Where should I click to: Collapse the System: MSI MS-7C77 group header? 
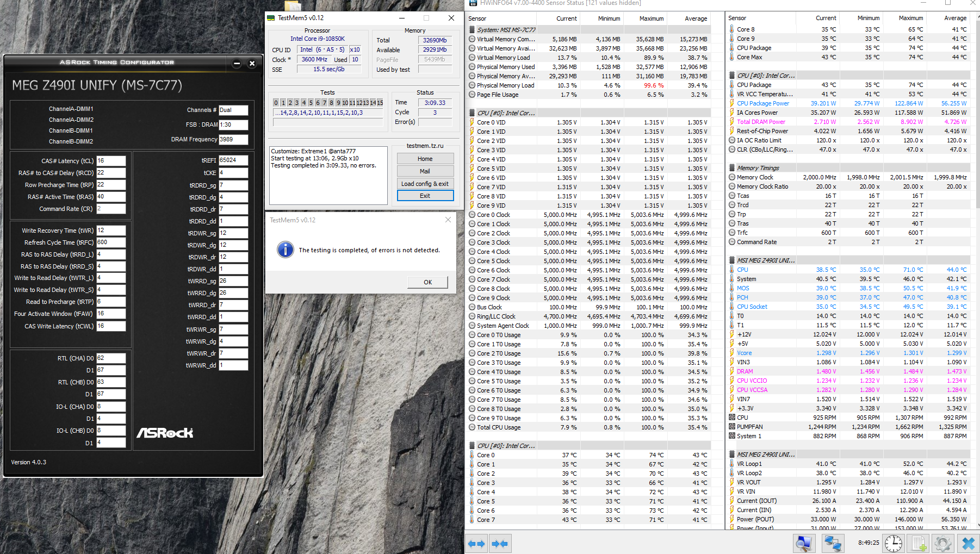(506, 30)
